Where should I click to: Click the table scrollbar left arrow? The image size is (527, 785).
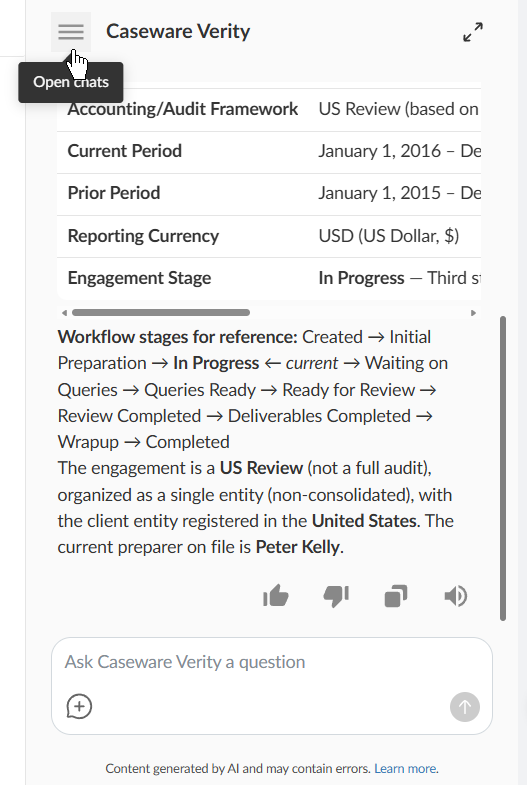tap(64, 313)
